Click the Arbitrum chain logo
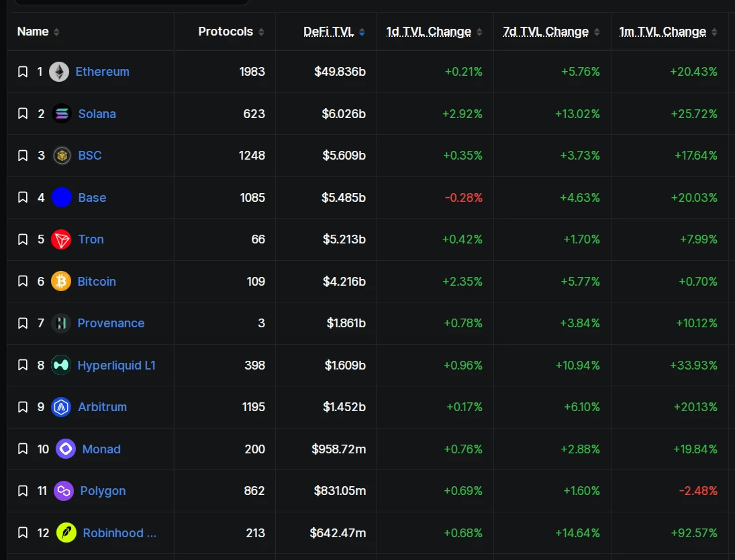The width and height of the screenshot is (735, 560). 61,407
